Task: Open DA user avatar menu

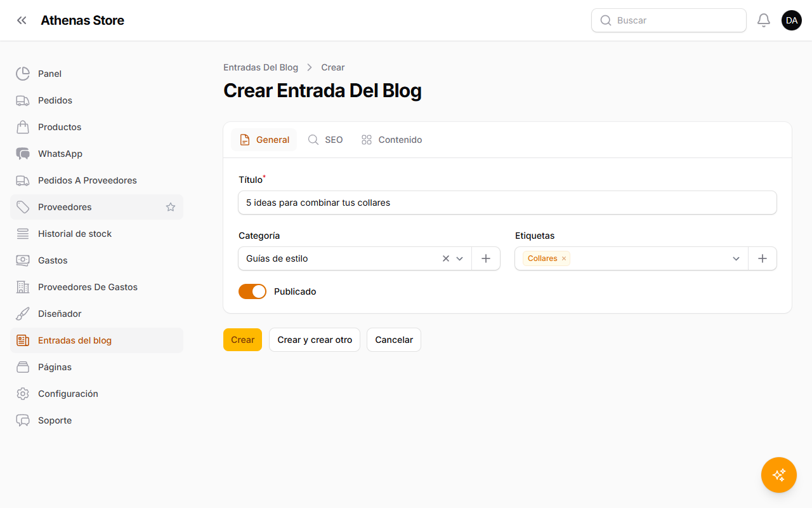Action: [792, 20]
